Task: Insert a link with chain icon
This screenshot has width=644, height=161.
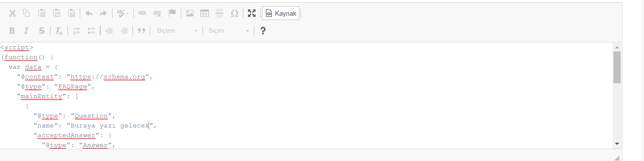Action: click(x=142, y=13)
